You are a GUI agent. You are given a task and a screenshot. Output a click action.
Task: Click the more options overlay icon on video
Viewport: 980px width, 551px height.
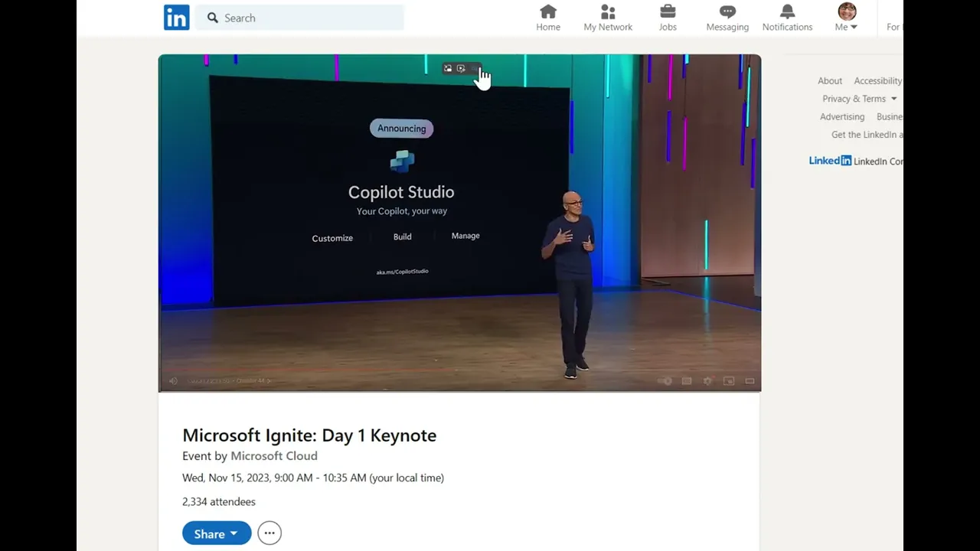tap(474, 68)
